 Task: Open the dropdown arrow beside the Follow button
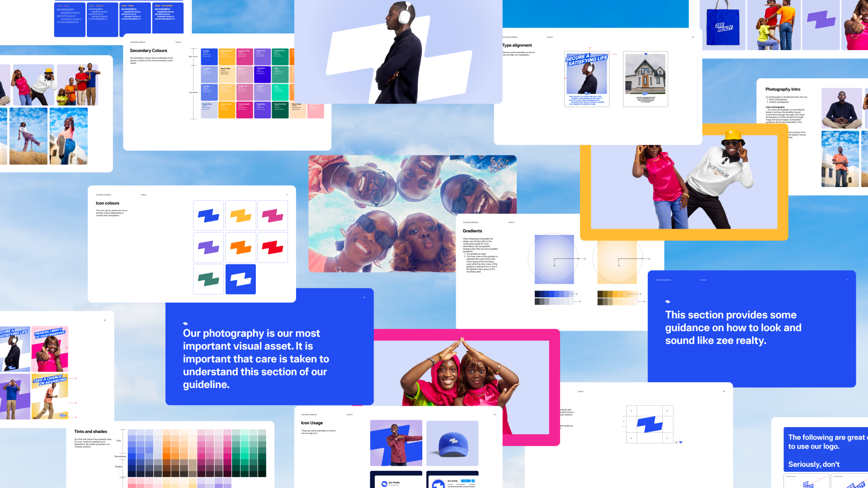pyautogui.click(x=473, y=481)
